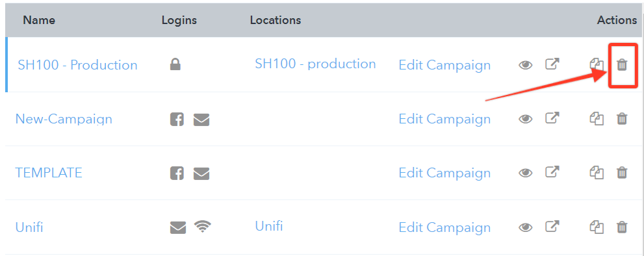Open the New-Campaign name link

point(64,119)
